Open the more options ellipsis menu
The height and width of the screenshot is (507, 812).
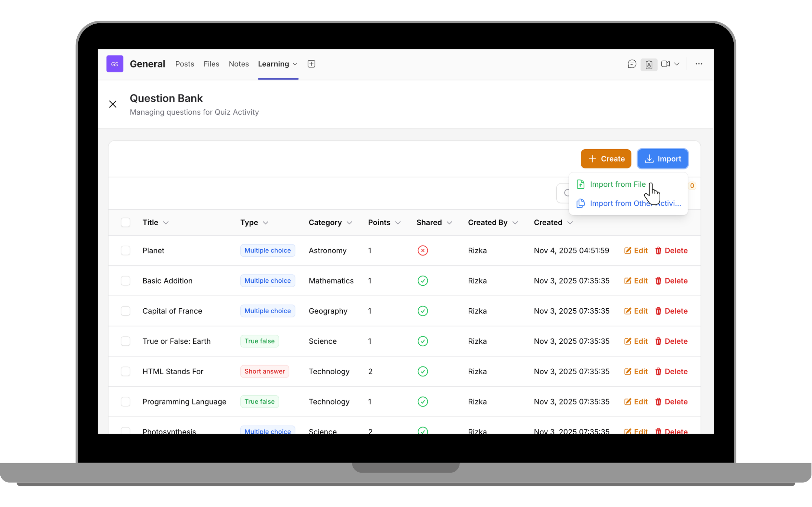(x=698, y=64)
